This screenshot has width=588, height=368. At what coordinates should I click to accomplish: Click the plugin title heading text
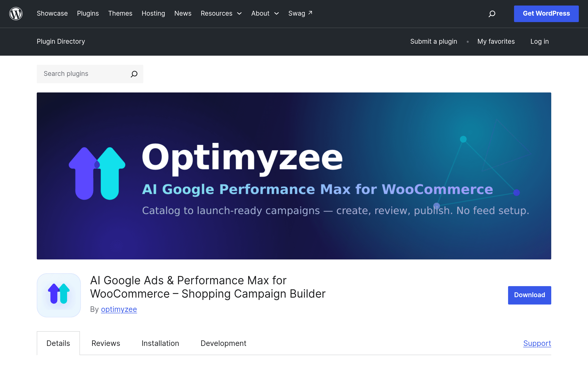pos(208,287)
